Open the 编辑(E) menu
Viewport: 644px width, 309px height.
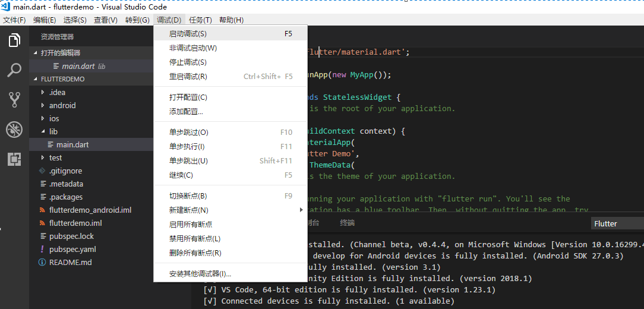coord(45,20)
